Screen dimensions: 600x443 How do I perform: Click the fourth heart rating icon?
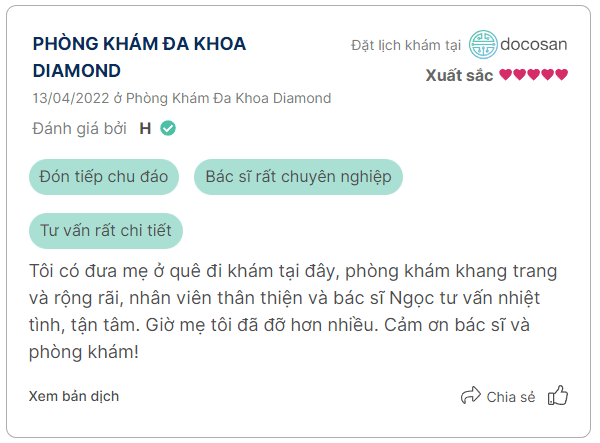pyautogui.click(x=548, y=75)
